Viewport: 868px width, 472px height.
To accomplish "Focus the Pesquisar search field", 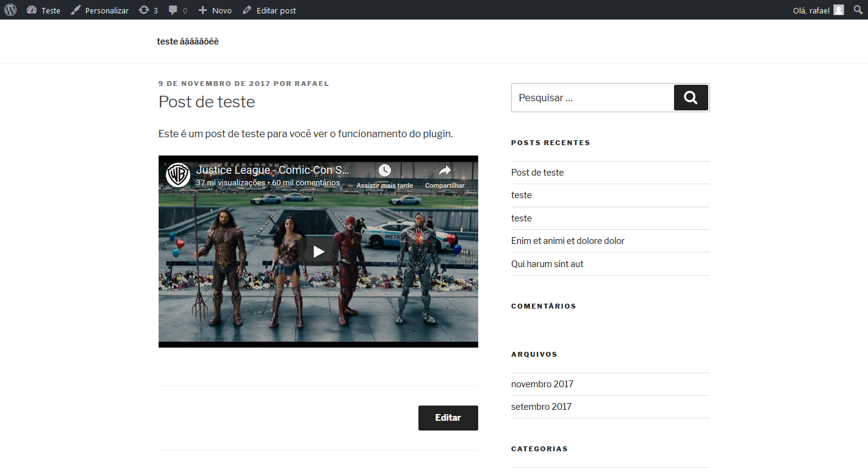I will [x=592, y=98].
